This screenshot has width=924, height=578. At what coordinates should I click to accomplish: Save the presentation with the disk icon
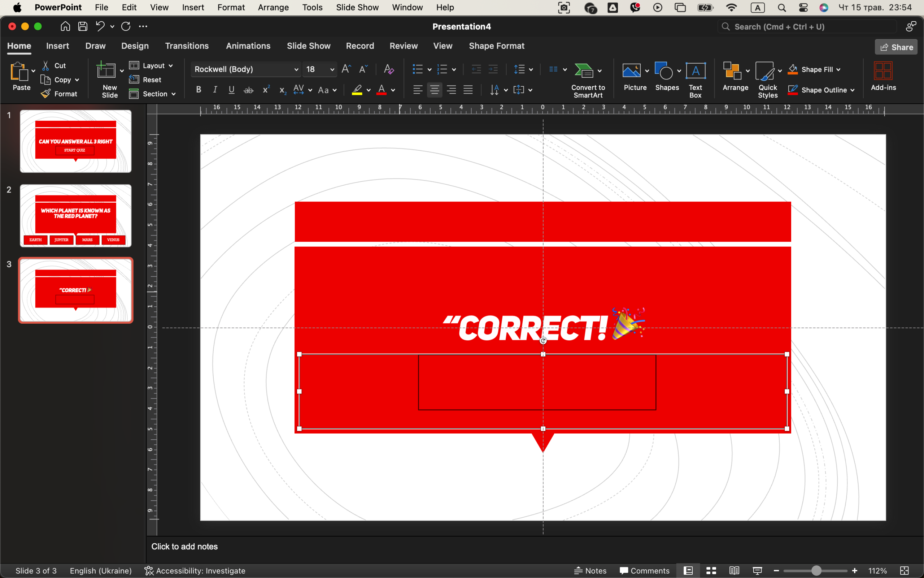(x=83, y=26)
